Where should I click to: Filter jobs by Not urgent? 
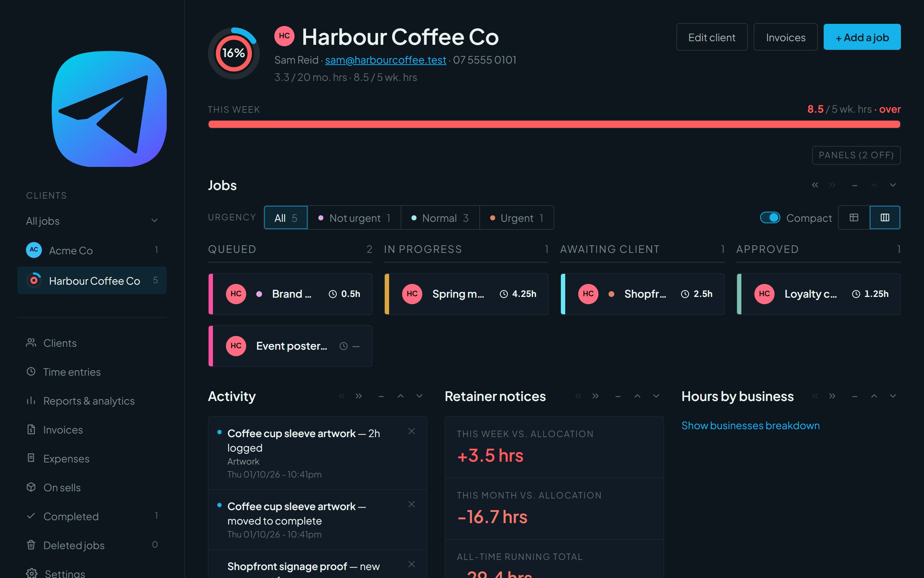point(354,218)
